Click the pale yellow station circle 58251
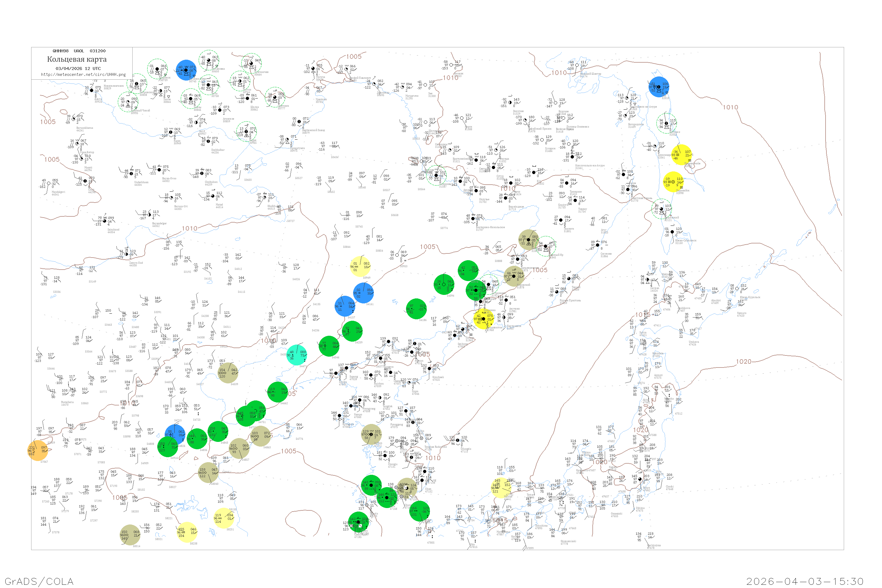Image resolution: width=882 pixels, height=588 pixels. pos(224,518)
